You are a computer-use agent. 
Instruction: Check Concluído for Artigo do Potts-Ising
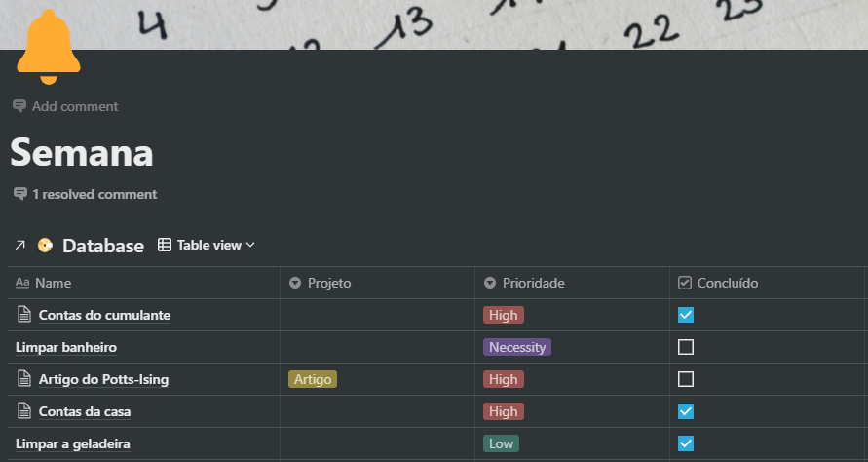click(686, 379)
